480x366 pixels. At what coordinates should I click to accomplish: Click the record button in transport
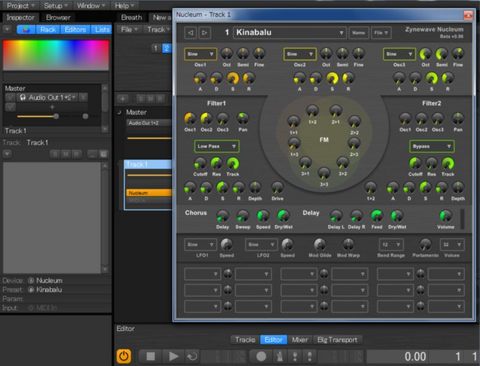point(261,356)
